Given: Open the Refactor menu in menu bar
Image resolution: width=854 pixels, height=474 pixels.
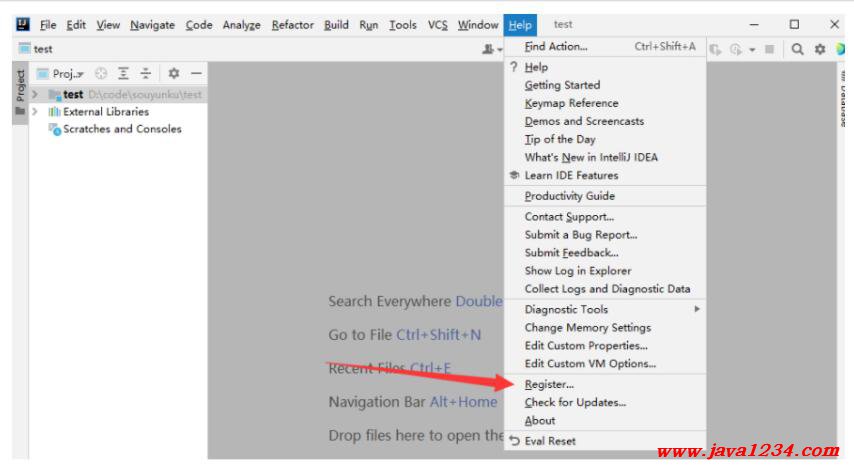Looking at the screenshot, I should pos(292,25).
